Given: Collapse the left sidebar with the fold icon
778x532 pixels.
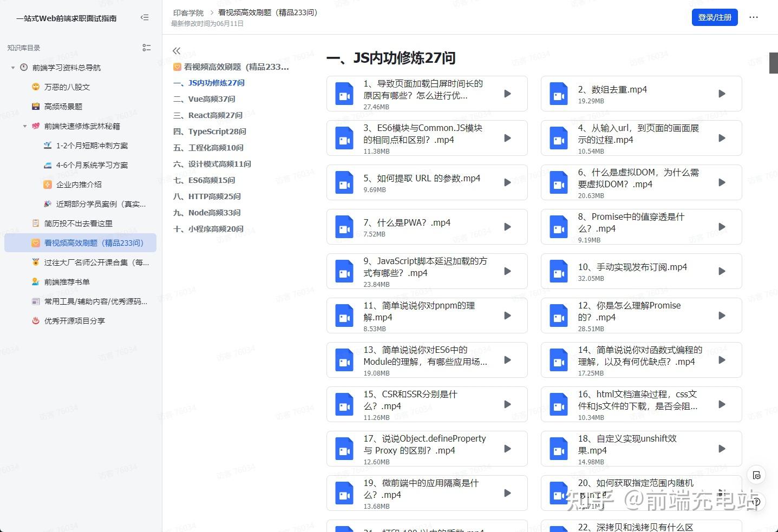Looking at the screenshot, I should [145, 18].
